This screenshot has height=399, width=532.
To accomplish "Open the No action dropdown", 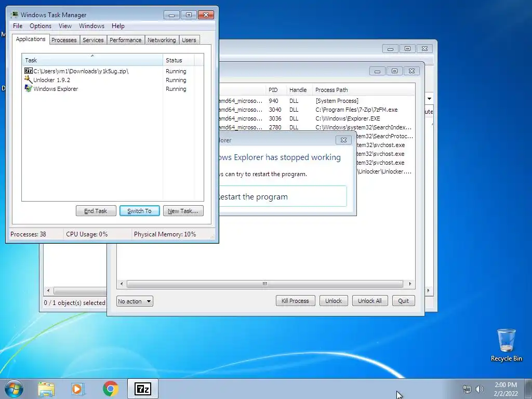I will (x=135, y=301).
